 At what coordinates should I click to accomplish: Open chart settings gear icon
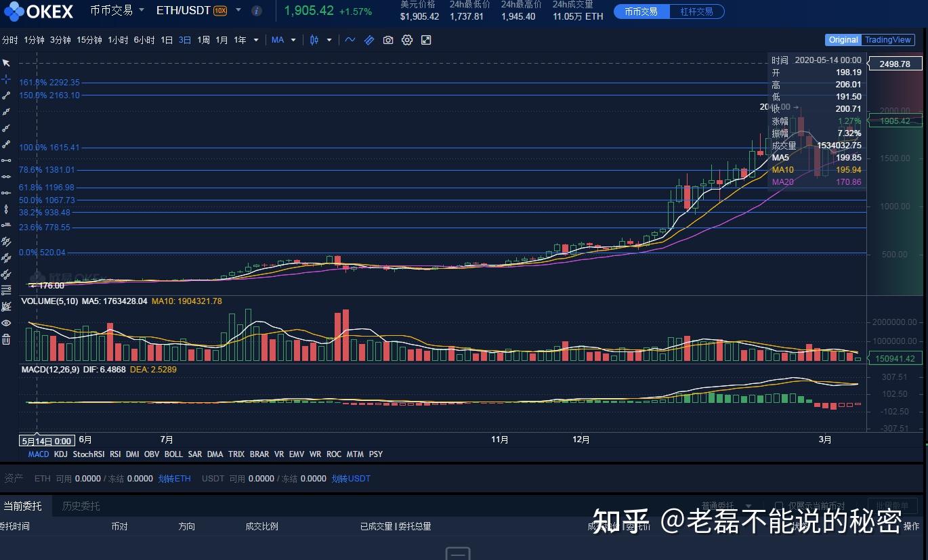click(407, 40)
